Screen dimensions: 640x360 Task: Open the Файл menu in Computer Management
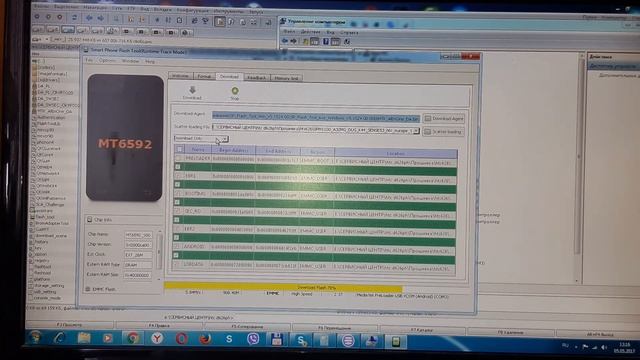289,31
